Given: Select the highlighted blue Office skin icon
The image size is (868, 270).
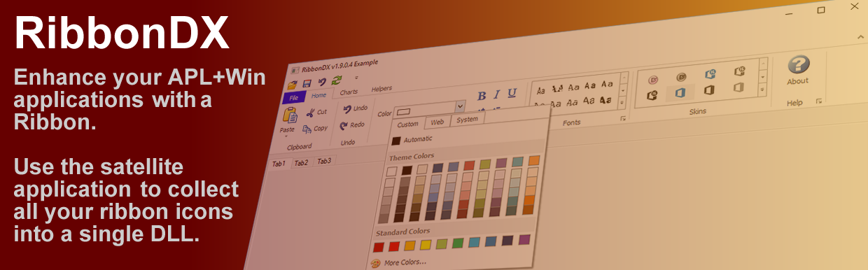Looking at the screenshot, I should pos(680,92).
